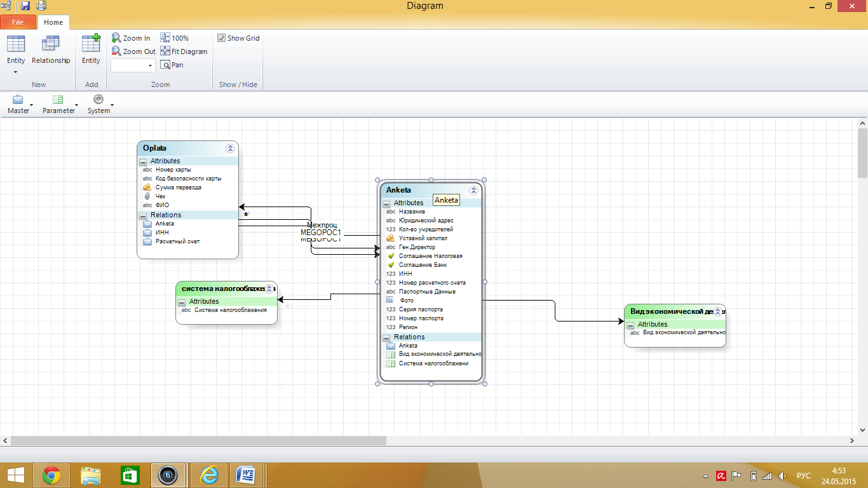
Task: Click Zoom Out tool
Action: coord(133,51)
